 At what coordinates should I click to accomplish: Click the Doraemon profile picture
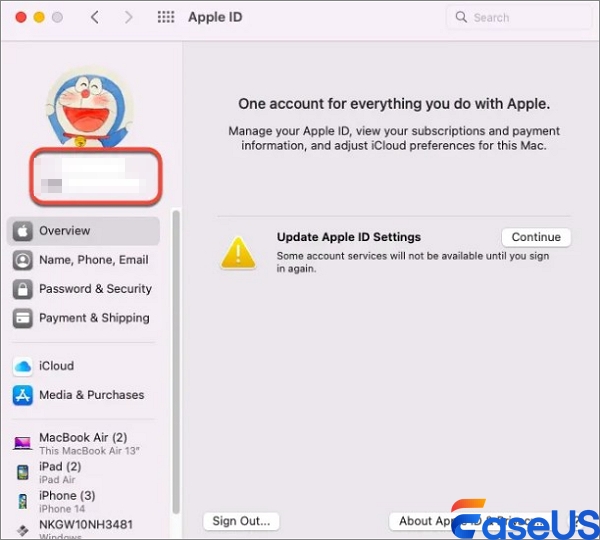(x=90, y=108)
